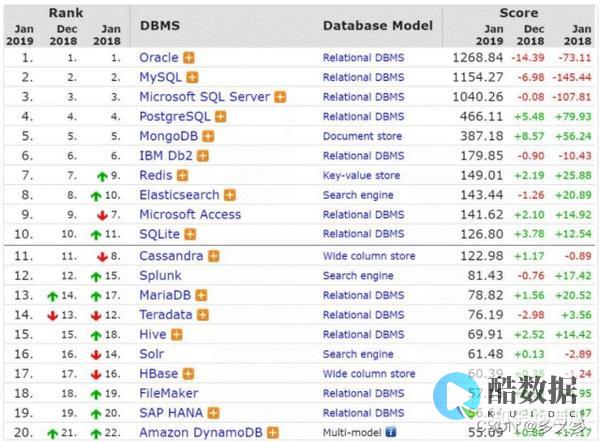Open the PostgreSQL link
Viewport: 600px width, 442px height.
(x=175, y=117)
